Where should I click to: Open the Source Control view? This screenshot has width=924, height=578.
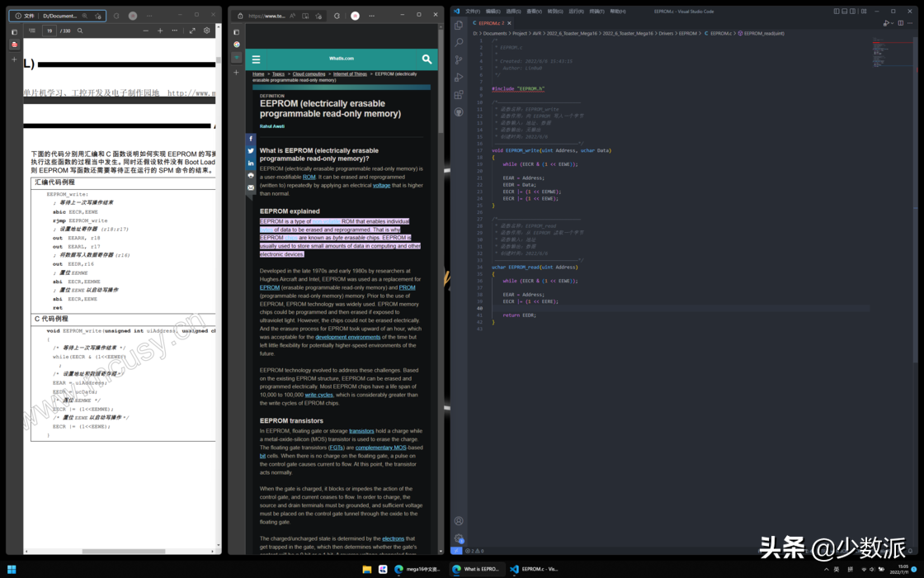(459, 60)
